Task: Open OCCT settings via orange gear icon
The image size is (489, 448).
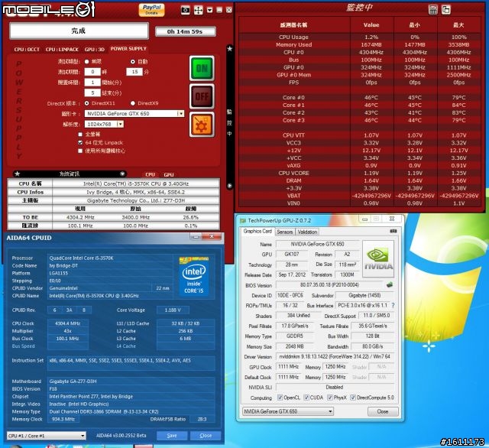Action: (202, 125)
